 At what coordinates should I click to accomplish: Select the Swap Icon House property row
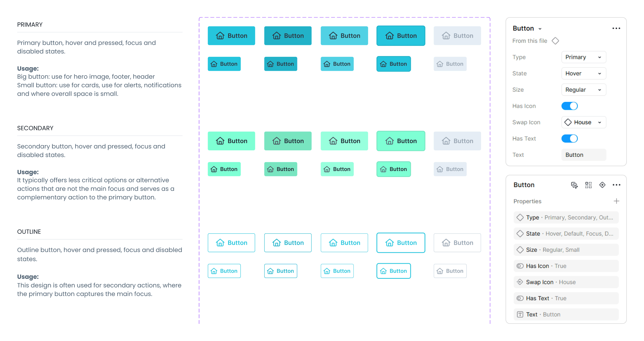(x=566, y=282)
